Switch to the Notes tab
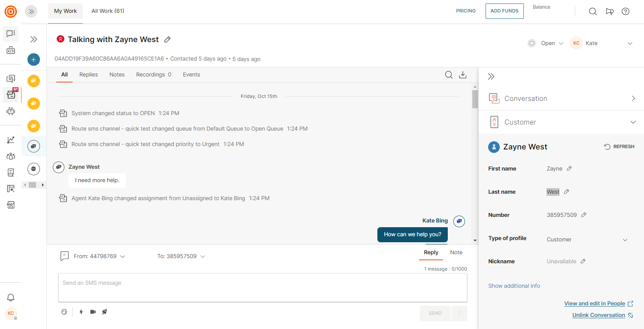This screenshot has height=329, width=644. (x=117, y=75)
